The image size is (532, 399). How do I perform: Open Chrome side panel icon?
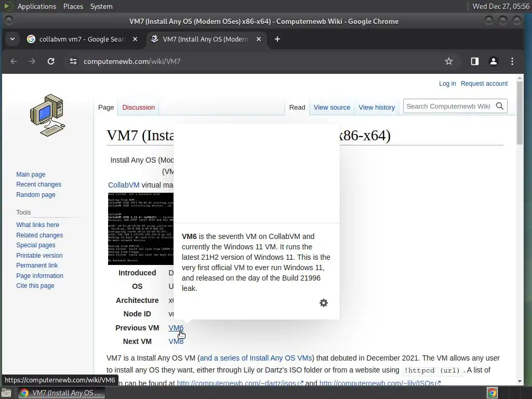pyautogui.click(x=475, y=61)
